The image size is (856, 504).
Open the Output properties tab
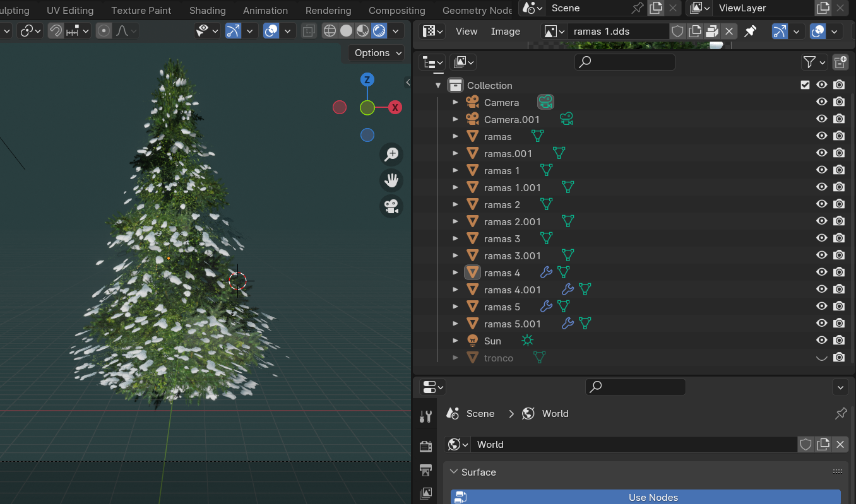[425, 470]
